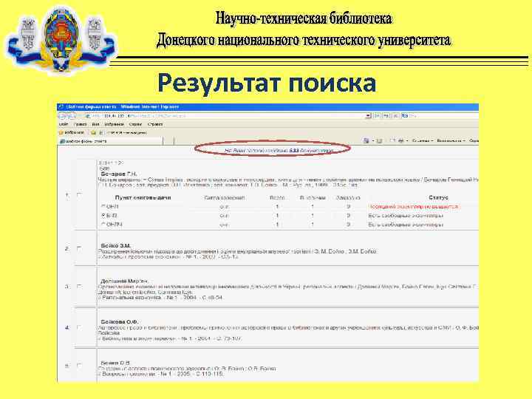Tick the checkbox for result 2 Бойко З.М.
This screenshot has height=399, width=532.
pos(79,248)
